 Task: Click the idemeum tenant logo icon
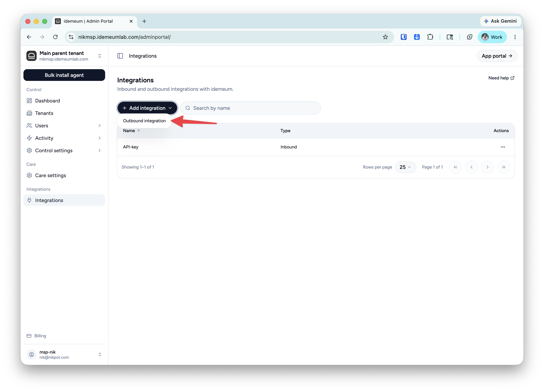[x=32, y=56]
